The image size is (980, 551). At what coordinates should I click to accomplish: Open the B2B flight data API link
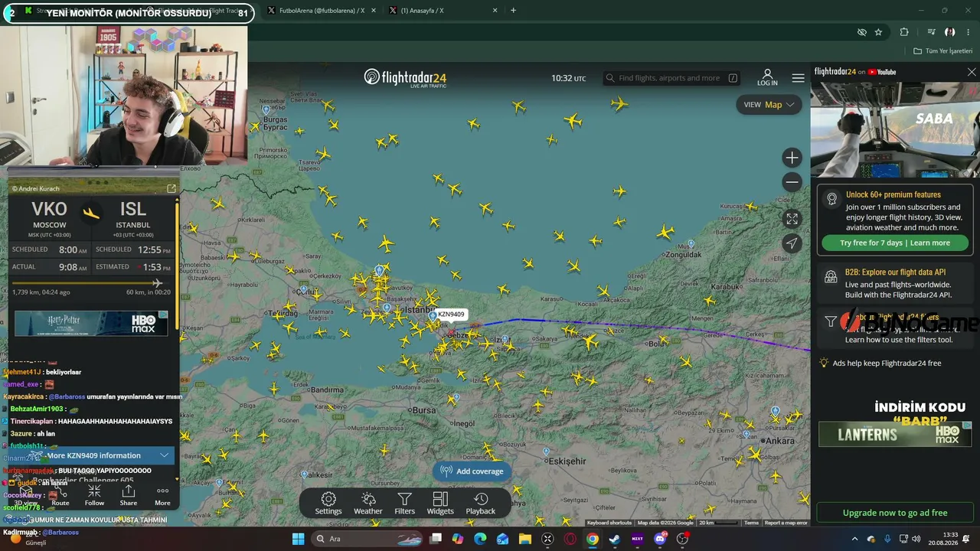point(895,283)
